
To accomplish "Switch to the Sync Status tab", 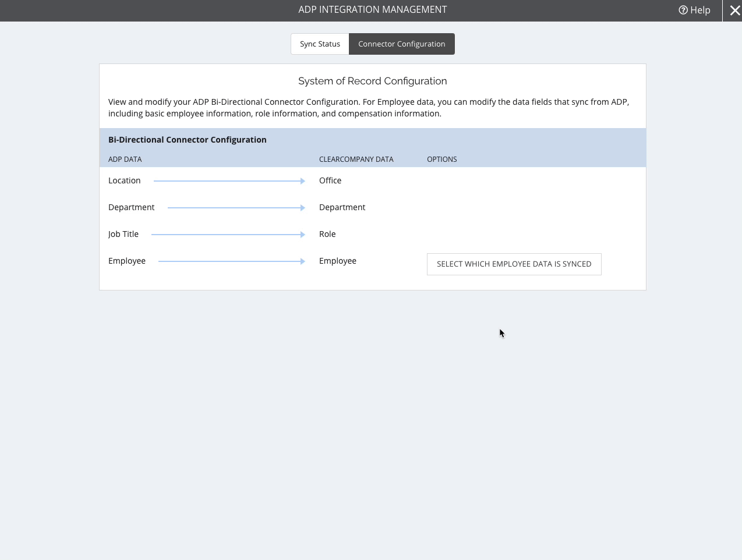I will pos(320,44).
